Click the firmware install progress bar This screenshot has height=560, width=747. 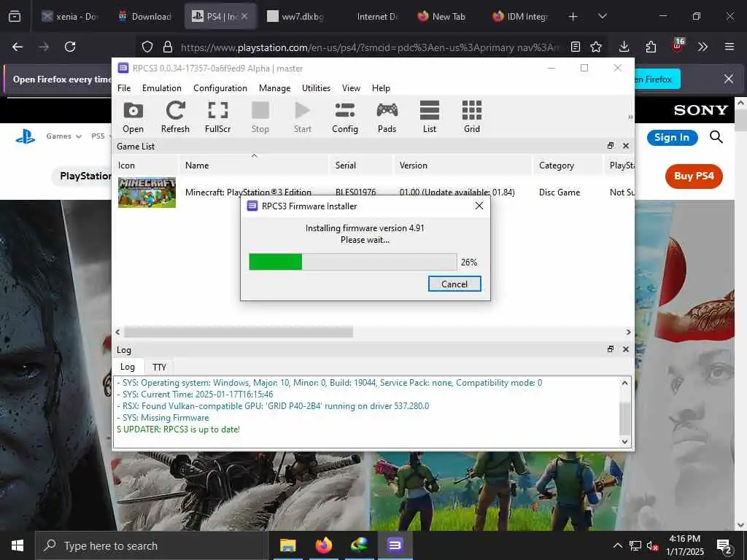[x=352, y=262]
